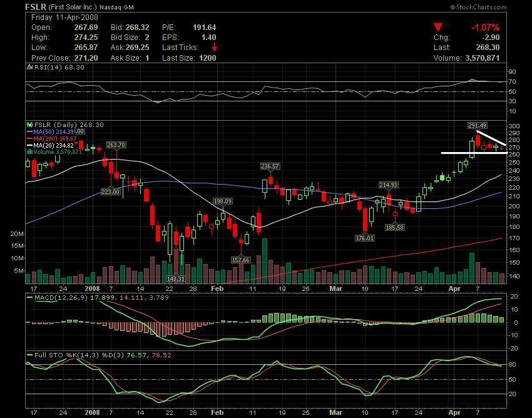The image size is (532, 418).
Task: Select the Low value 265.87
Action: click(x=86, y=48)
